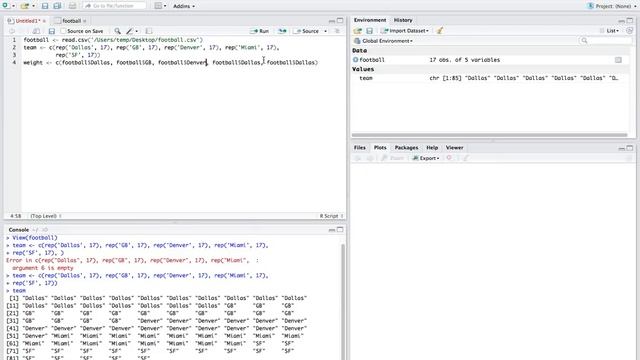This screenshot has height=360, width=640.
Task: Switch to the Files tab
Action: pos(360,148)
